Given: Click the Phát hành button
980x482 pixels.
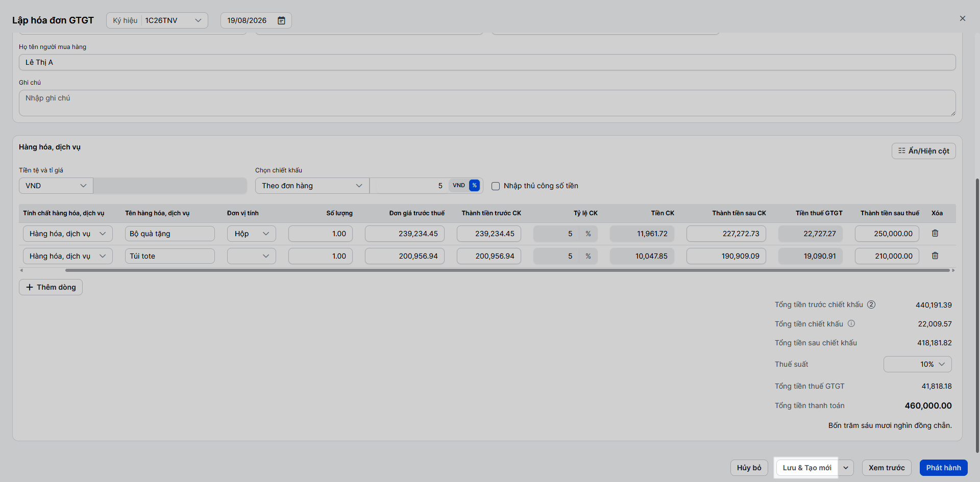Looking at the screenshot, I should click(944, 468).
